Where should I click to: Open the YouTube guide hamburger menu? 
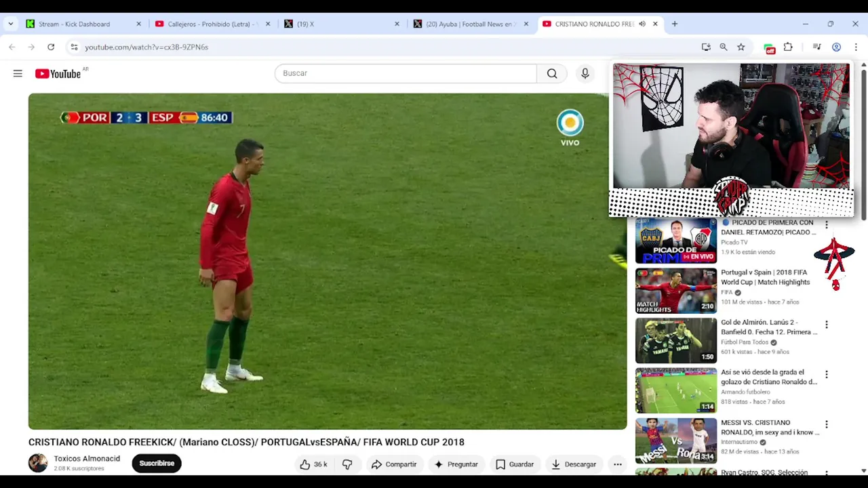(18, 73)
